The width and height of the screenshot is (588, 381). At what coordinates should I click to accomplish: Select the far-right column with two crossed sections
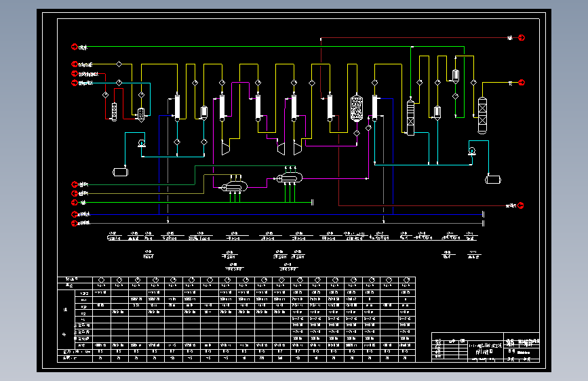(482, 115)
